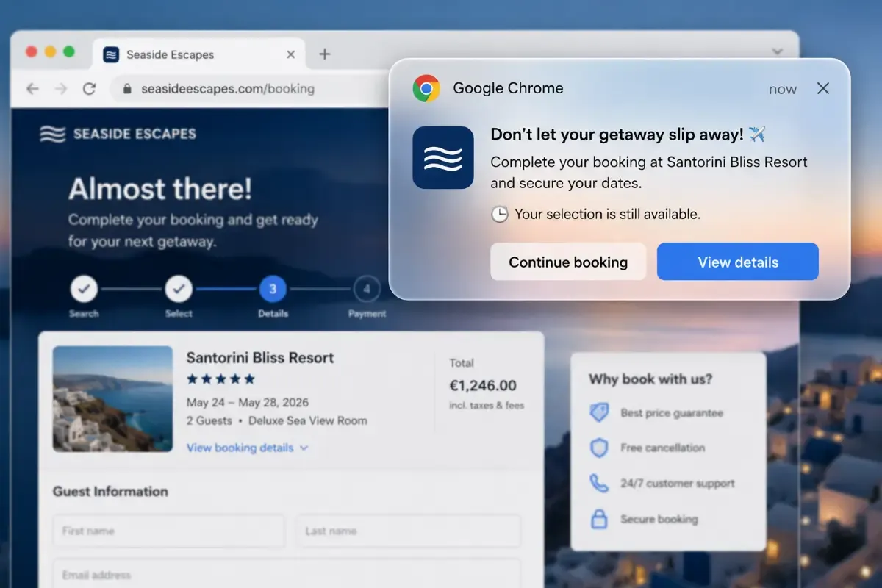
Task: Click the May 24 – May 28, 2026 dates
Action: pyautogui.click(x=248, y=403)
